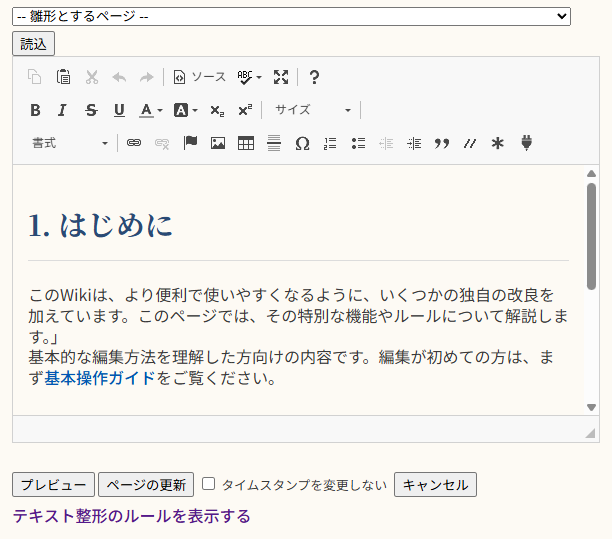The width and height of the screenshot is (612, 539).
Task: Apply italic formatting
Action: [63, 110]
